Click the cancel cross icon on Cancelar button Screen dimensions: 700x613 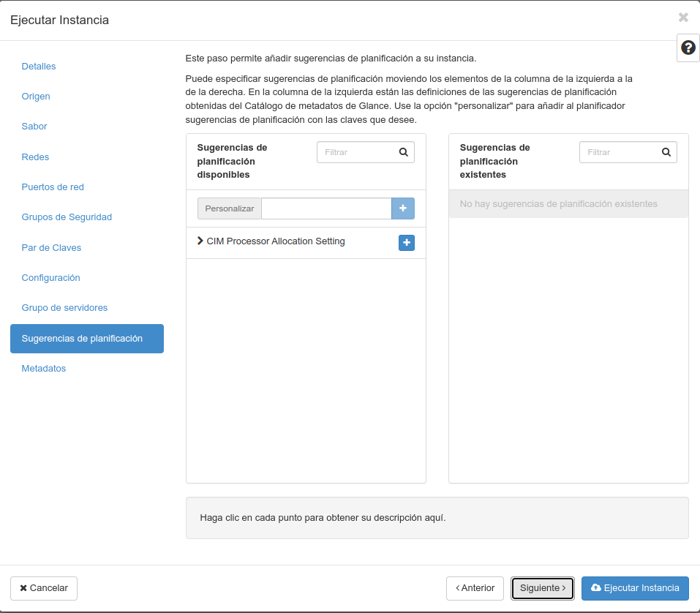tap(24, 588)
